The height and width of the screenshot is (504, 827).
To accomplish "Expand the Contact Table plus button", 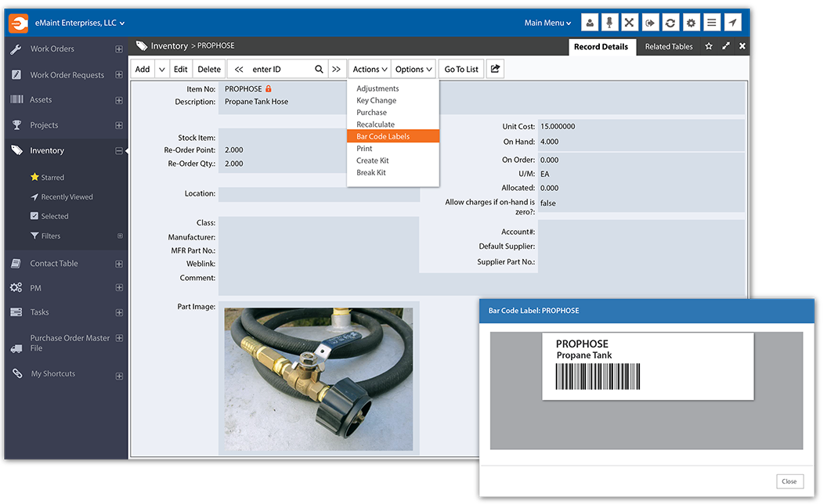I will coord(119,264).
